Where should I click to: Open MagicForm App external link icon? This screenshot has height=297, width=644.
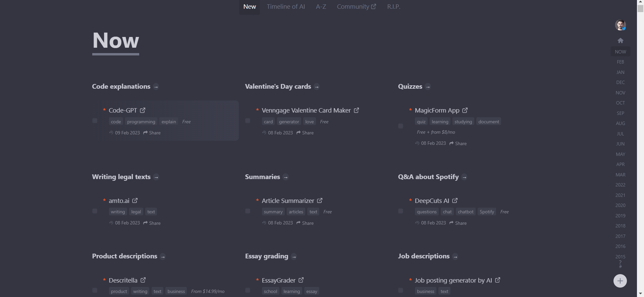465,110
